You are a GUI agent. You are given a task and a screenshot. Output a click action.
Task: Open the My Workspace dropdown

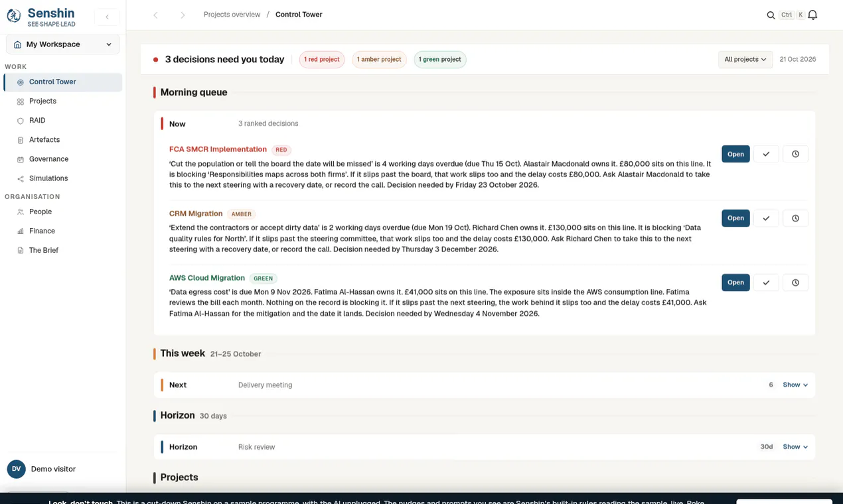63,44
